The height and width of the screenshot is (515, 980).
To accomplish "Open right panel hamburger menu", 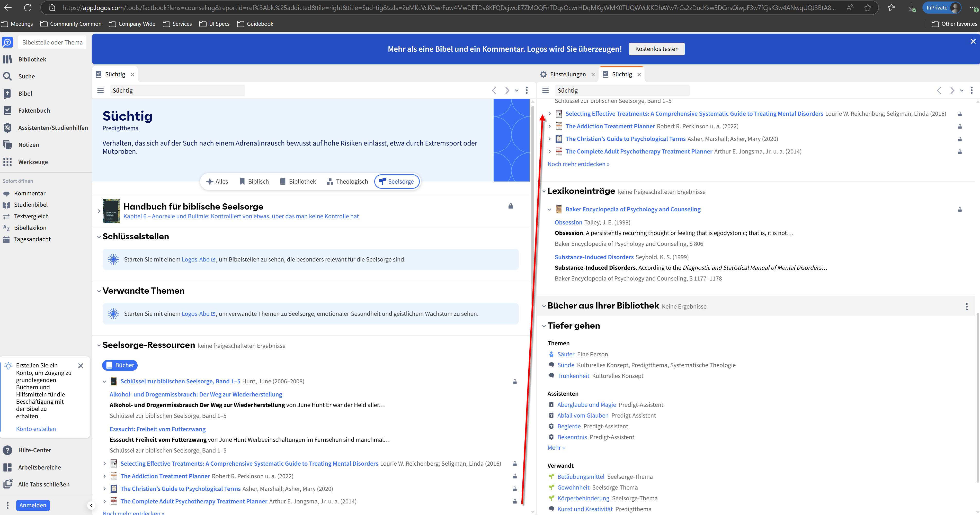I will click(x=545, y=91).
